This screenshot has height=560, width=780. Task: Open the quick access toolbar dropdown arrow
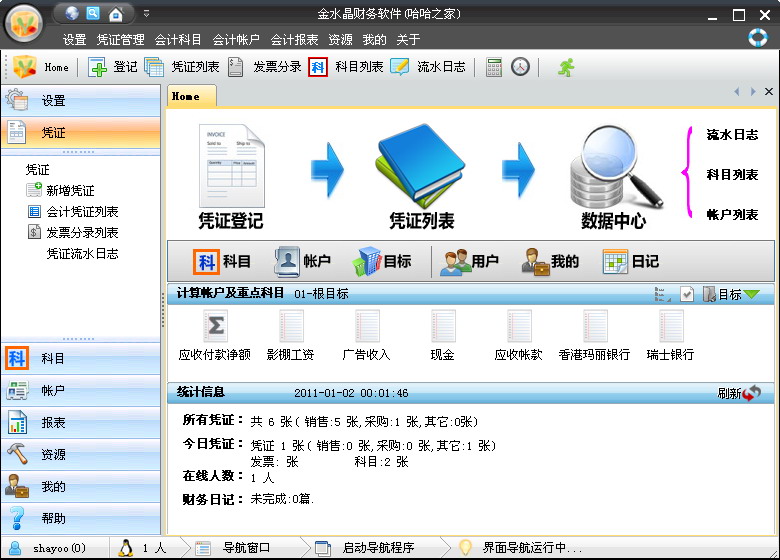coord(146,13)
